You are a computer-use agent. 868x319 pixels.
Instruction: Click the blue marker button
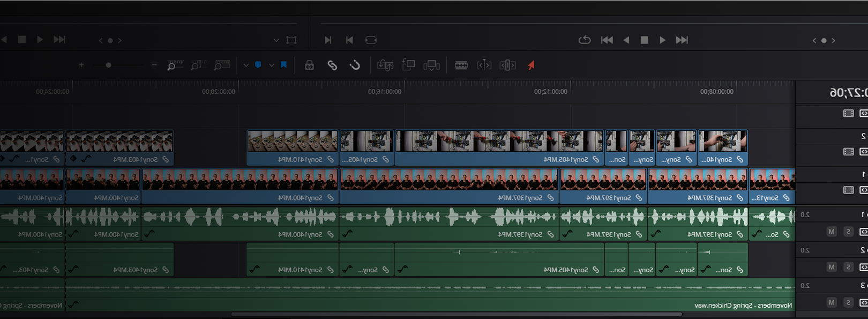[x=258, y=65]
